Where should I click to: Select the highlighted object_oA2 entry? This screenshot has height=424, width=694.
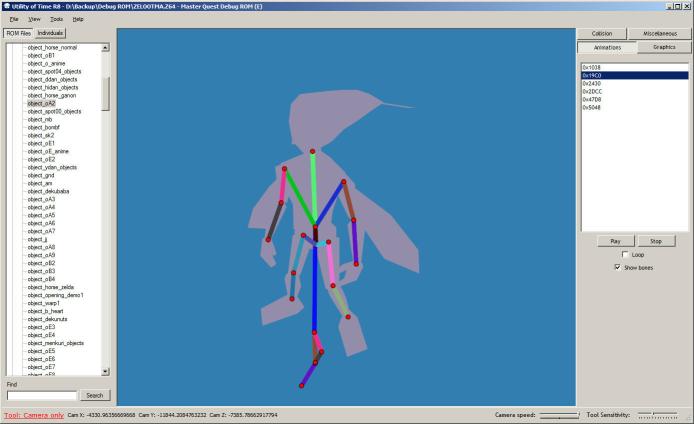click(x=42, y=103)
